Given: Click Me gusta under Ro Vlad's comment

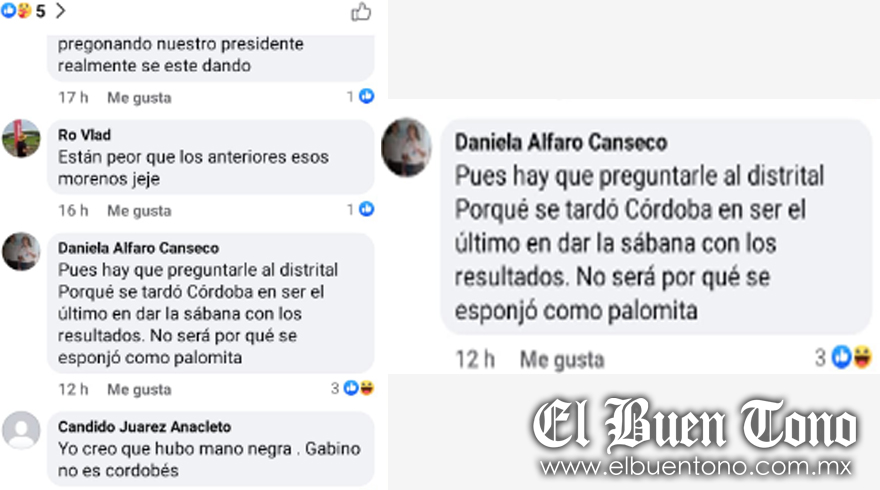Looking at the screenshot, I should click(x=139, y=211).
